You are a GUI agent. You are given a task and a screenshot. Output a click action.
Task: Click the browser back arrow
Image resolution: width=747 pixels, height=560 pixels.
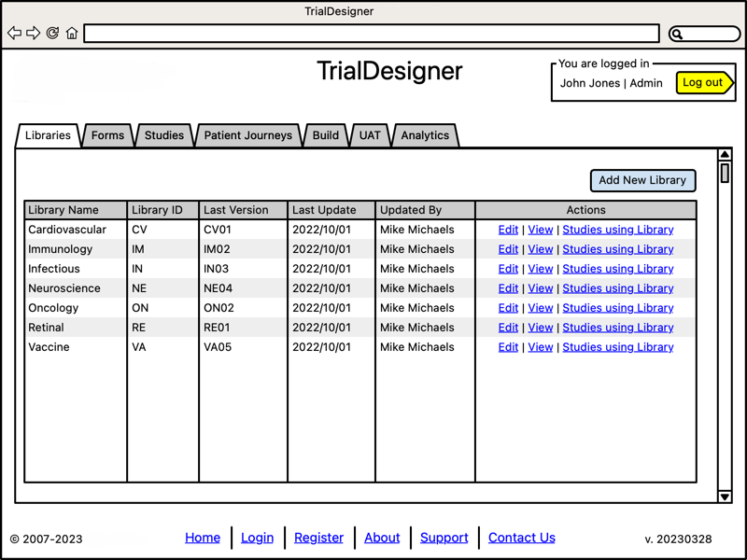(x=14, y=33)
